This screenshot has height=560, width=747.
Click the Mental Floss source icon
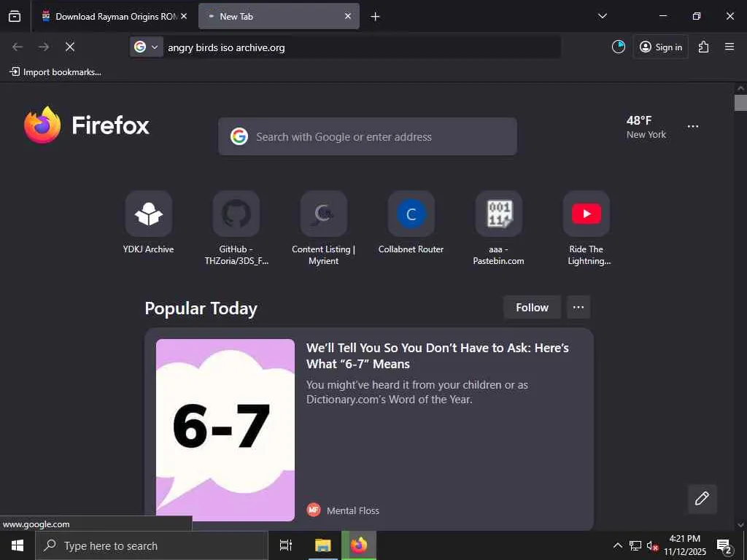pos(314,510)
